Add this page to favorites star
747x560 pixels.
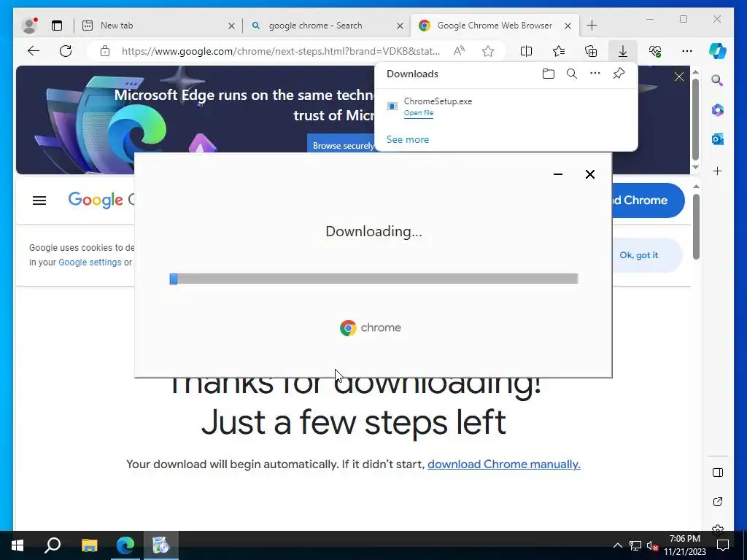point(488,51)
